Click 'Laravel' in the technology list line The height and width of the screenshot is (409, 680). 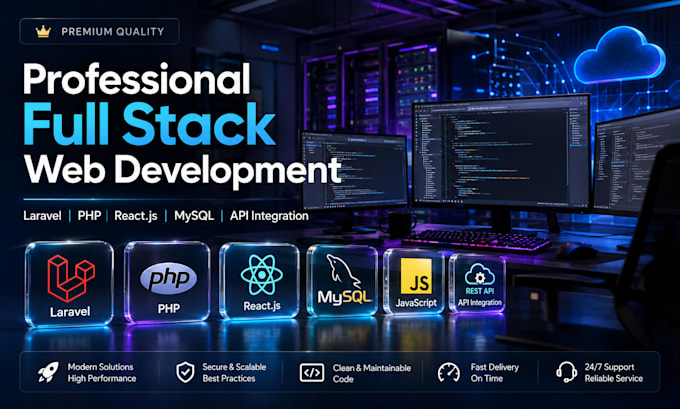42,216
